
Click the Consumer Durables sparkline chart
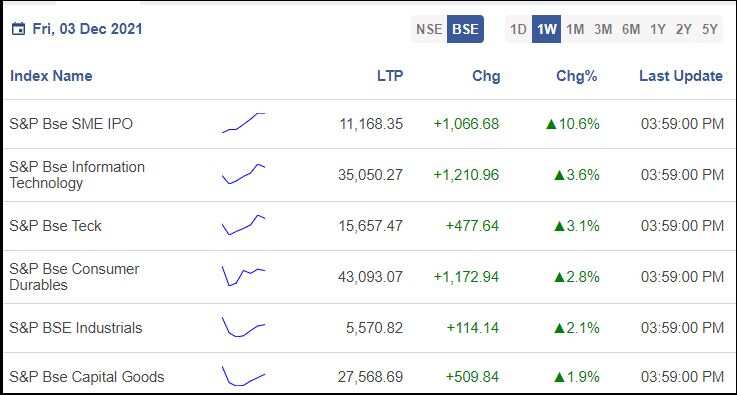pyautogui.click(x=243, y=276)
